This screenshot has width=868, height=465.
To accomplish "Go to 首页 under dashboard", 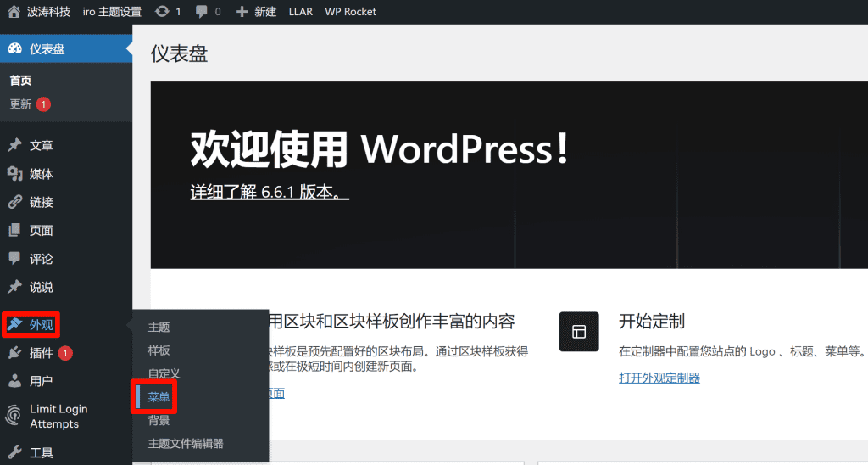I will tap(20, 81).
